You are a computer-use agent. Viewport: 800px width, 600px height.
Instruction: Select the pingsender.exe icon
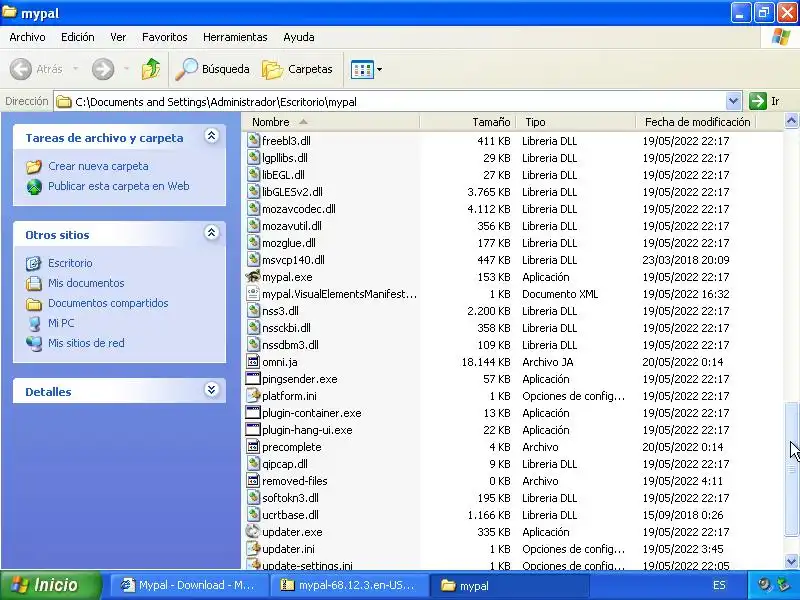pos(253,379)
